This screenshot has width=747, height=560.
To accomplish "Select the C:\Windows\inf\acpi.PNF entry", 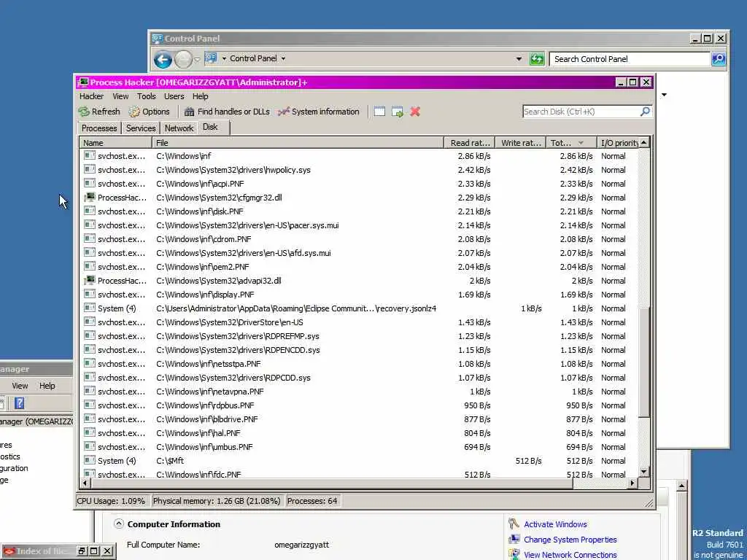I will 200,184.
